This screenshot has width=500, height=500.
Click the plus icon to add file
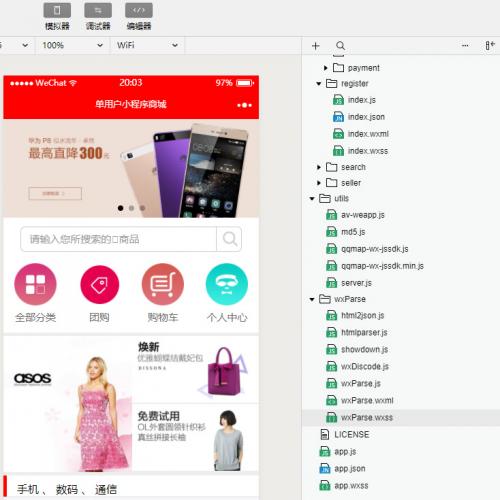315,46
